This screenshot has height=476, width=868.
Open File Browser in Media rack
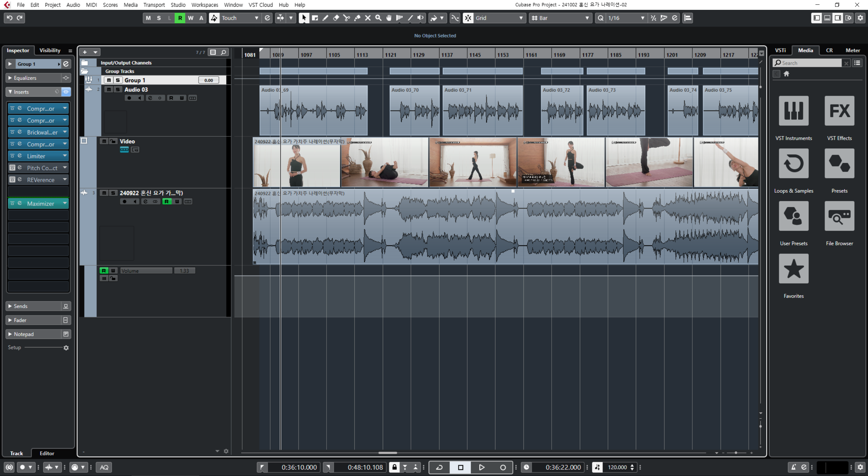coord(839,216)
